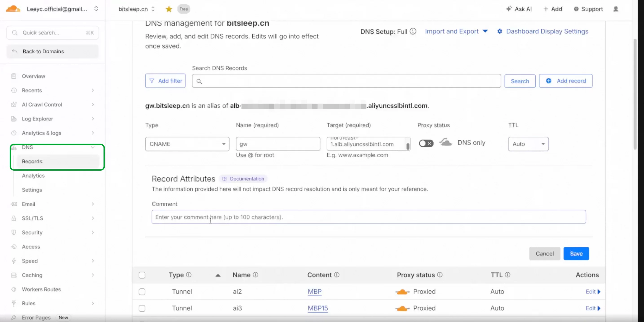Open the TTL Auto dropdown

528,144
